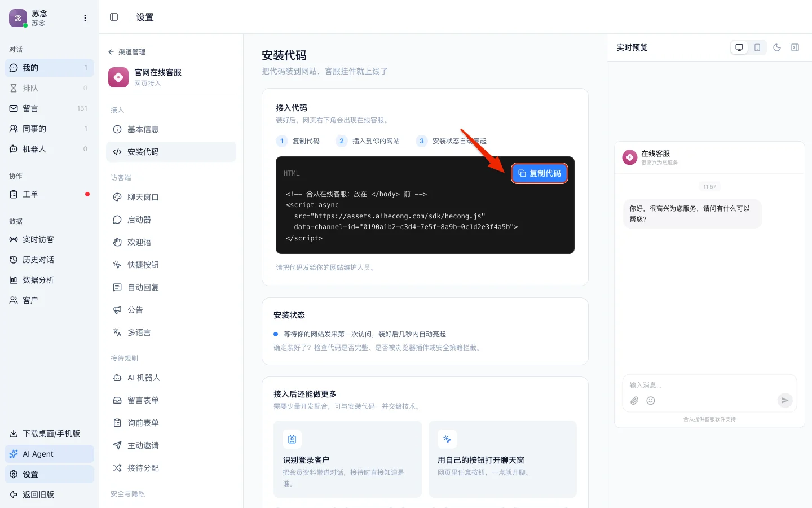
Task: Open 同事的 conversations
Action: click(49, 129)
